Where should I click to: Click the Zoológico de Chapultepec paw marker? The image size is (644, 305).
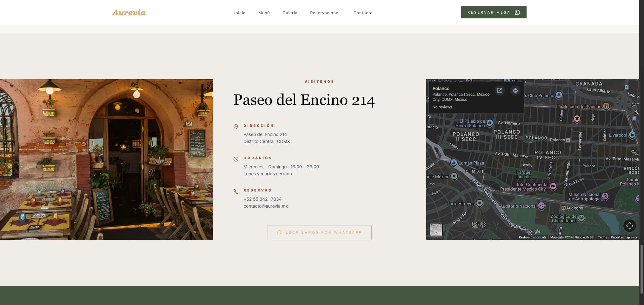tap(581, 218)
